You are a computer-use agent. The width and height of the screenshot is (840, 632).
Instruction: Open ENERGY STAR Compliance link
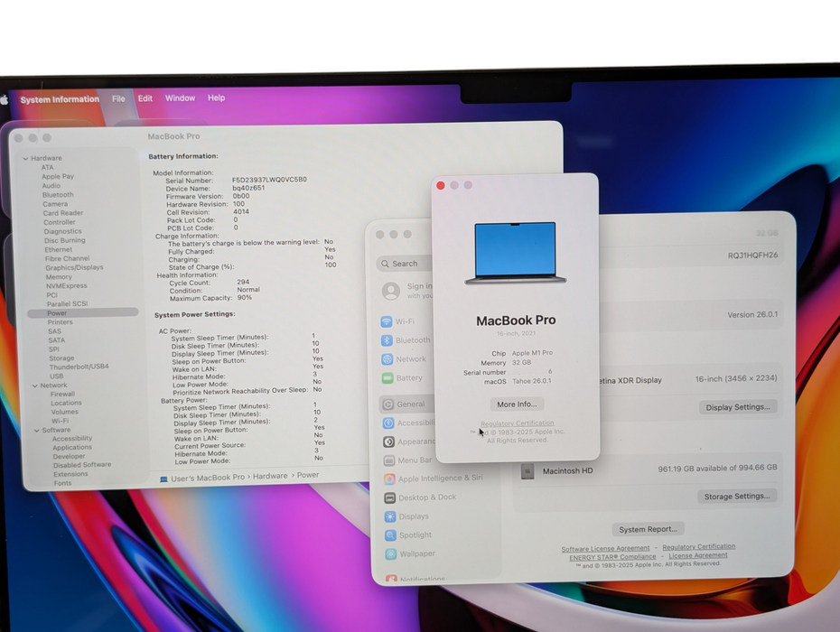click(x=612, y=557)
